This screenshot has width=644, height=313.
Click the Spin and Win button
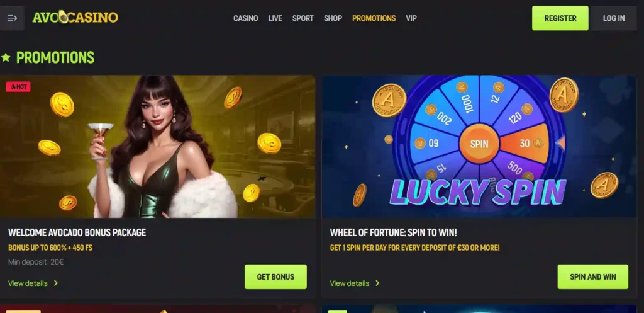[x=592, y=277]
